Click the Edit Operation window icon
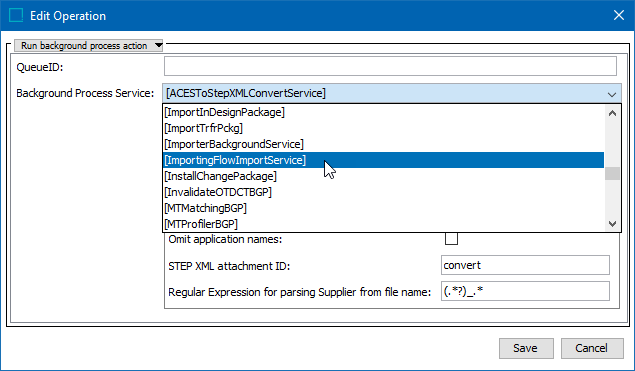Viewport: 635px width, 371px height. [x=16, y=15]
